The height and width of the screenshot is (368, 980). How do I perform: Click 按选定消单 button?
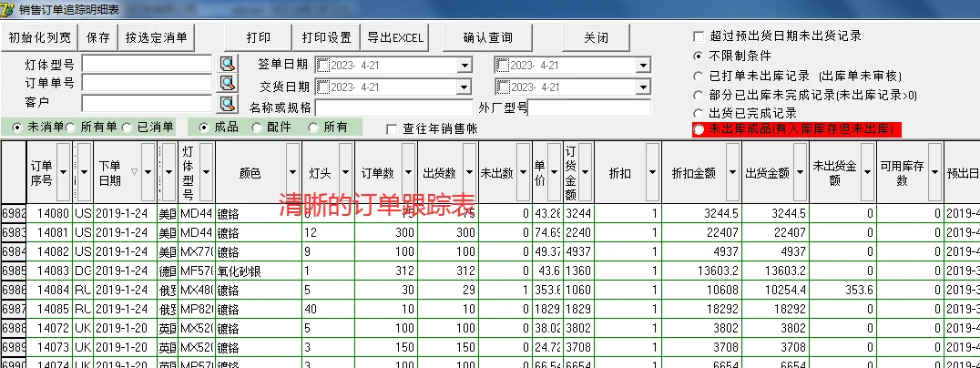tap(157, 37)
